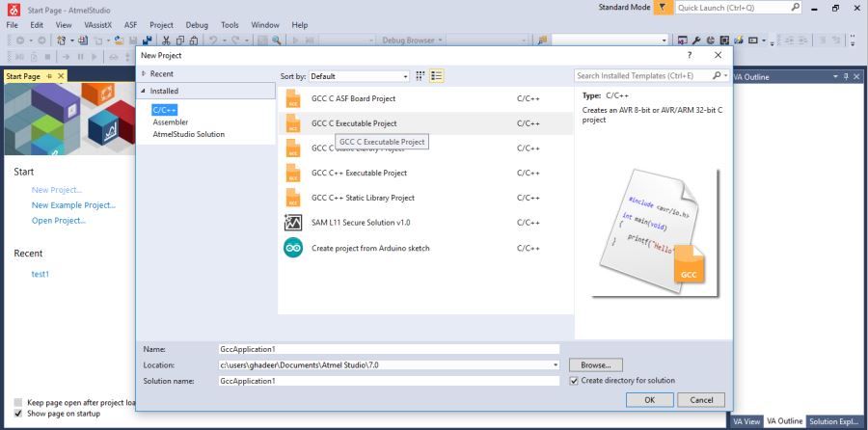868x430 pixels.
Task: Click the help question mark in New Project dialog
Action: point(690,55)
